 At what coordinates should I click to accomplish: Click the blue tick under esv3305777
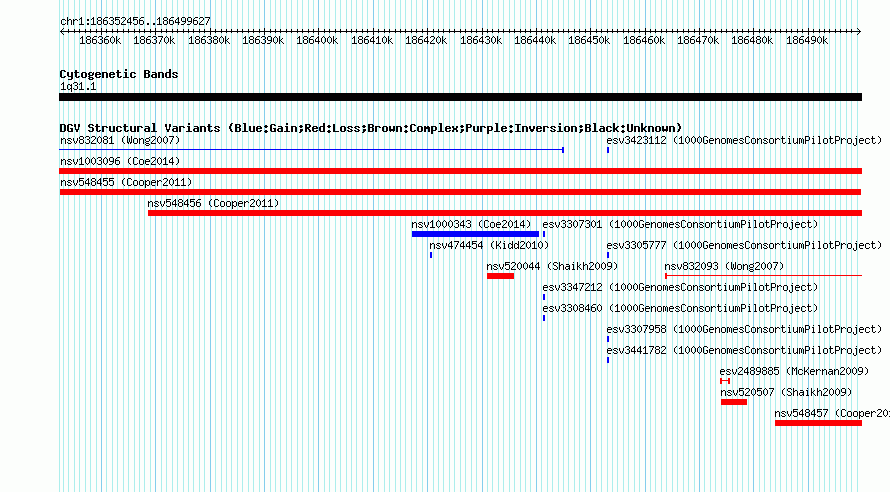click(608, 255)
